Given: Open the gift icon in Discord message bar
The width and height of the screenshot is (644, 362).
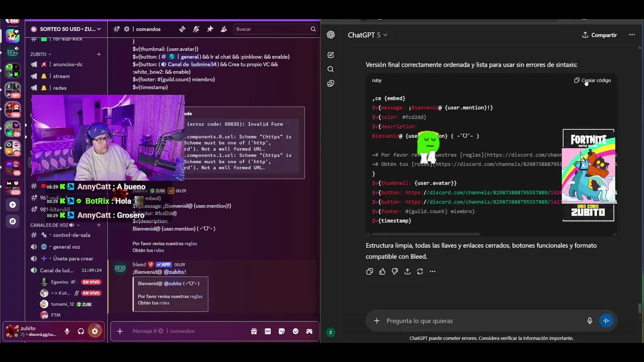Looking at the screenshot, I should click(x=254, y=331).
